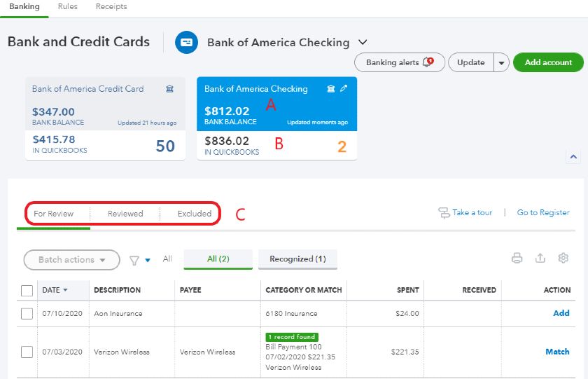Edit Bank of America Checking with pencil icon
The image size is (588, 379).
pyautogui.click(x=344, y=88)
